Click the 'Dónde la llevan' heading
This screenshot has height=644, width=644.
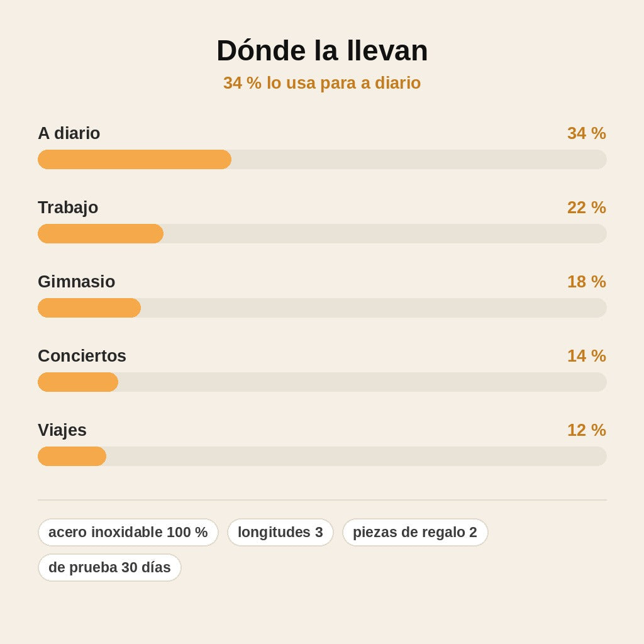pos(322,50)
